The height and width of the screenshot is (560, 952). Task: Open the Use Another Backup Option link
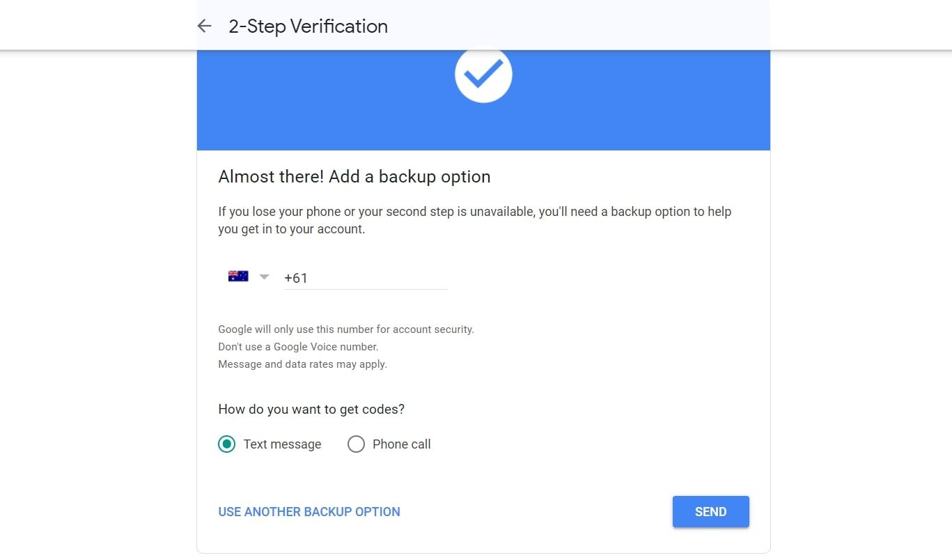click(309, 512)
